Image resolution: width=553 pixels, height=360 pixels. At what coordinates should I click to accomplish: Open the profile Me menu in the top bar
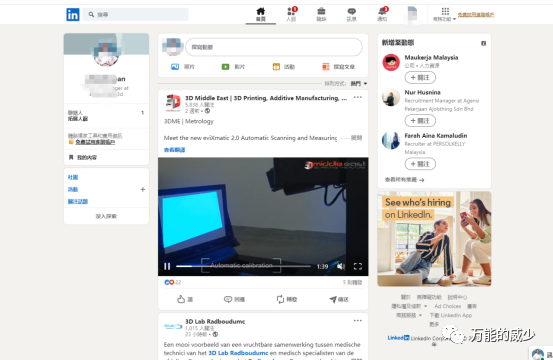point(412,15)
